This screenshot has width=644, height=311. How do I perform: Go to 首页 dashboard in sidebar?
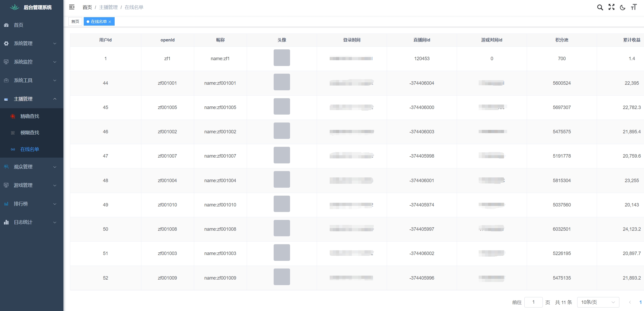[x=18, y=25]
